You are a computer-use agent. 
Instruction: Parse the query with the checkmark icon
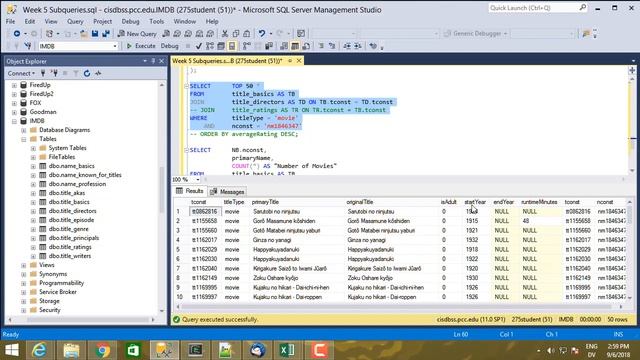[x=199, y=46]
